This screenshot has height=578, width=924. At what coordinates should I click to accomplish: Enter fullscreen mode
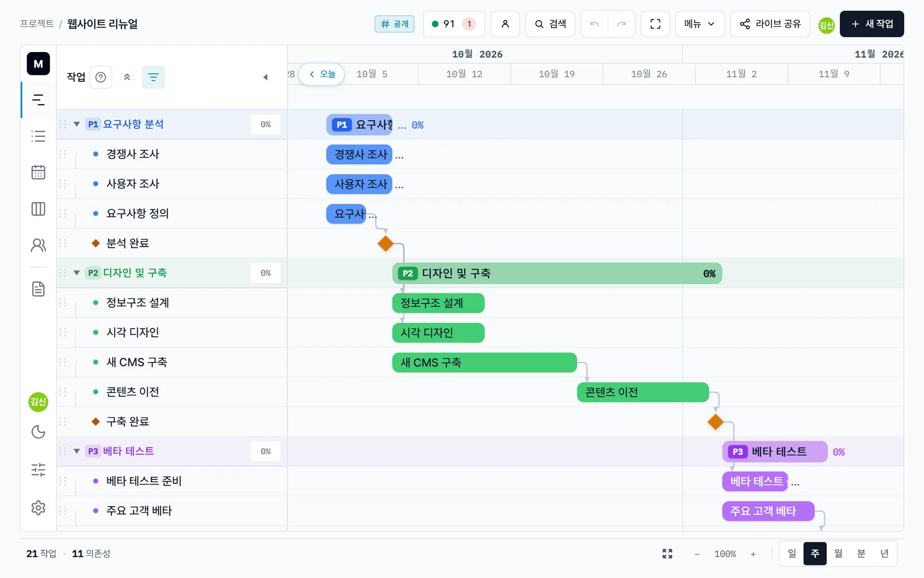point(655,24)
